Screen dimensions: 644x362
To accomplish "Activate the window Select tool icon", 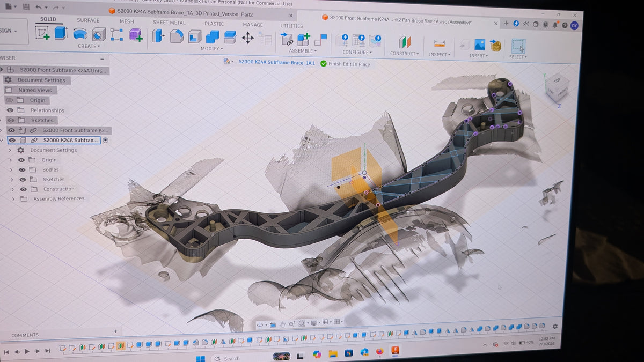I will click(x=518, y=46).
